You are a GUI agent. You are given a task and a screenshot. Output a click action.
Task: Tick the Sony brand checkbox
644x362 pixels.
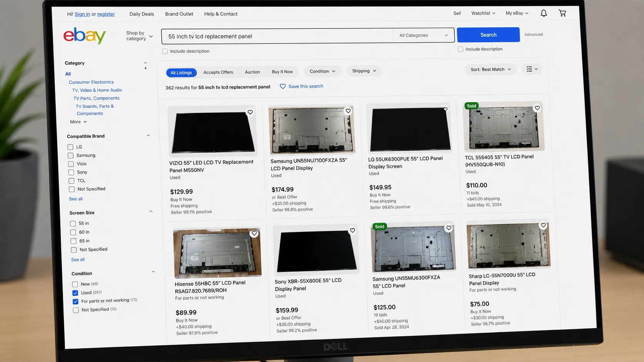point(71,172)
